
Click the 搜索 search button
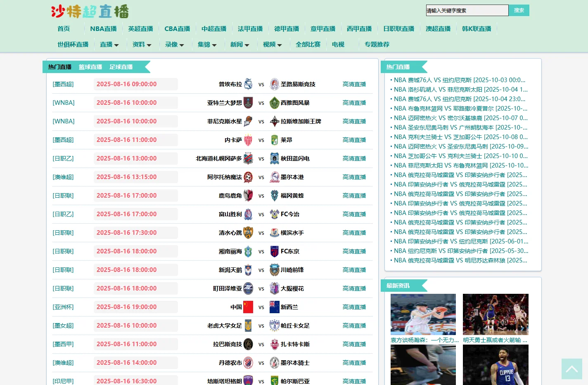click(519, 10)
